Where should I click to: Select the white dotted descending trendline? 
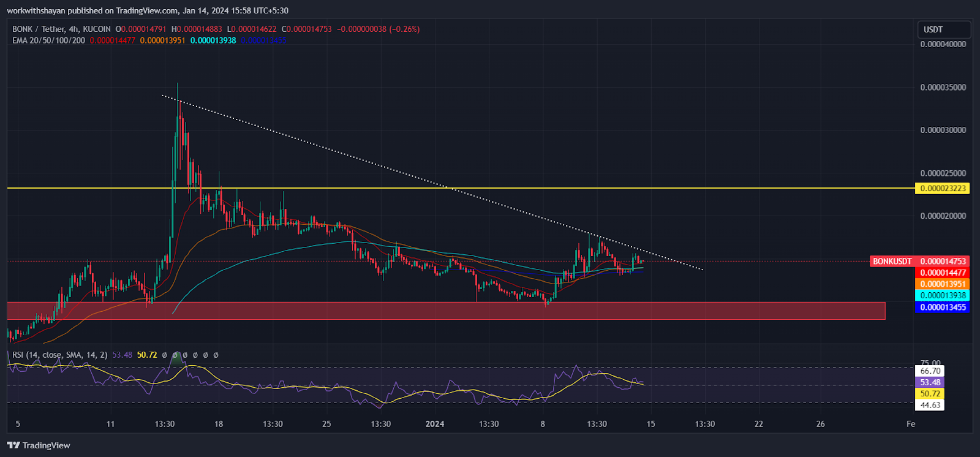tap(432, 182)
